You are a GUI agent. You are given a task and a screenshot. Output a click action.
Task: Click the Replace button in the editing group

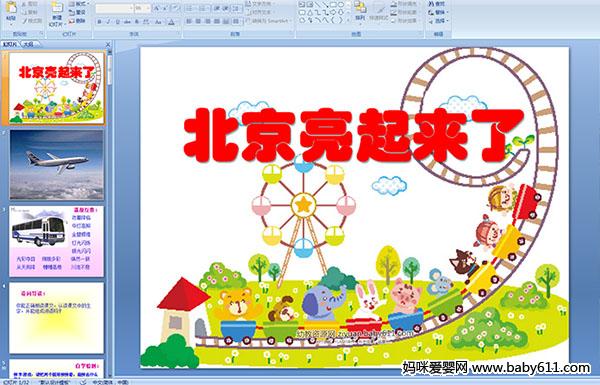pyautogui.click(x=438, y=13)
